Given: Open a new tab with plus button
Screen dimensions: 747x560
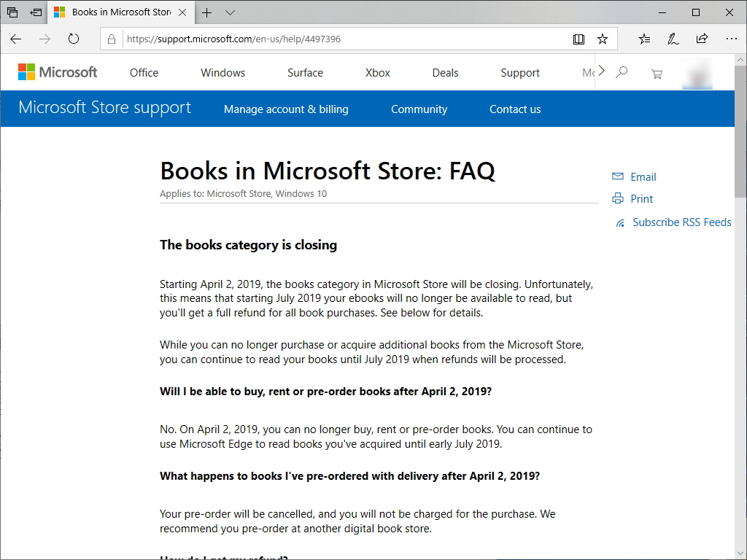Looking at the screenshot, I should point(207,12).
